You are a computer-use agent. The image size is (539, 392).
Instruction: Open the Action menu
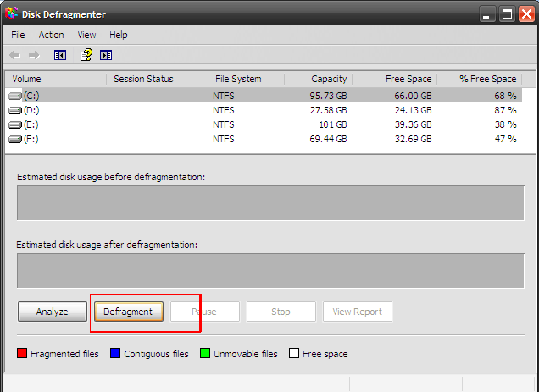click(x=51, y=35)
